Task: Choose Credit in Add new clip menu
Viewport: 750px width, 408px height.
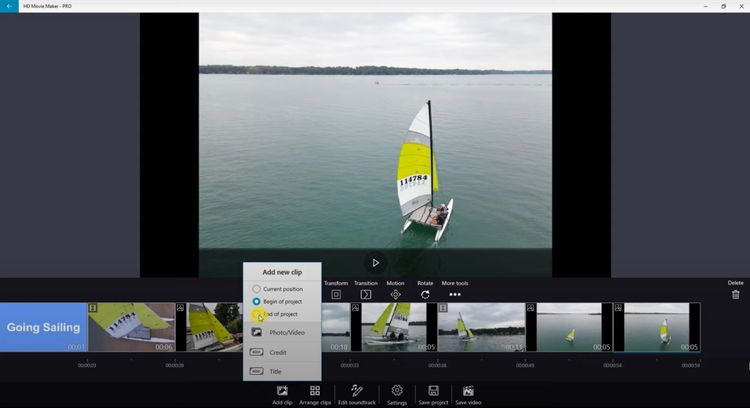Action: coord(282,352)
